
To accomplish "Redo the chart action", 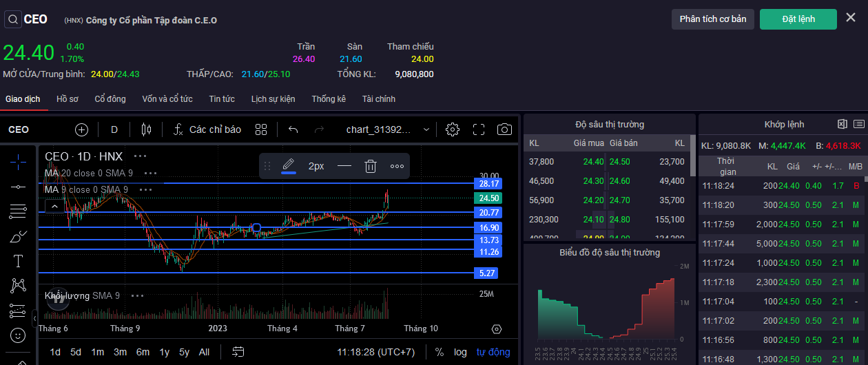I will (x=319, y=129).
